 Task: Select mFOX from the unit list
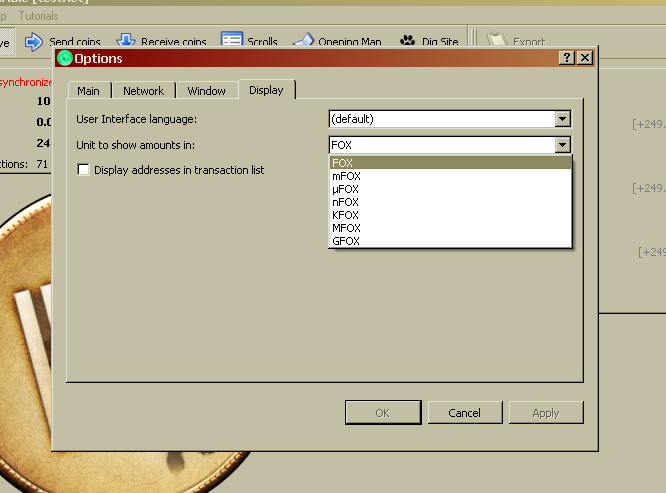450,176
